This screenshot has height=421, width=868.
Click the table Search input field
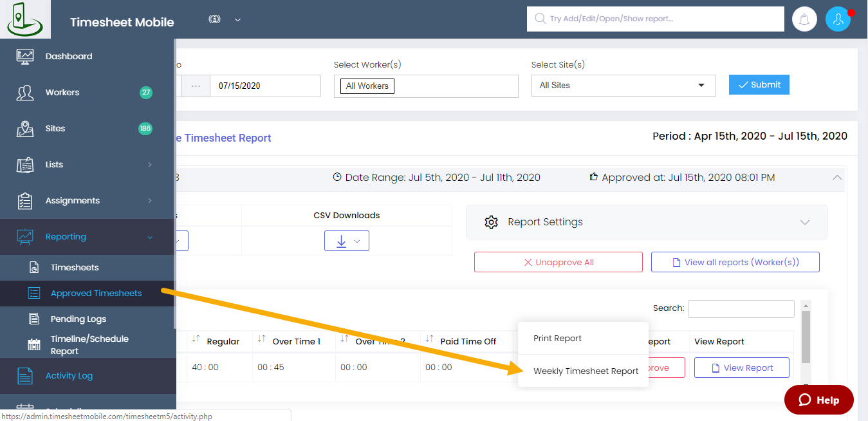click(x=741, y=309)
